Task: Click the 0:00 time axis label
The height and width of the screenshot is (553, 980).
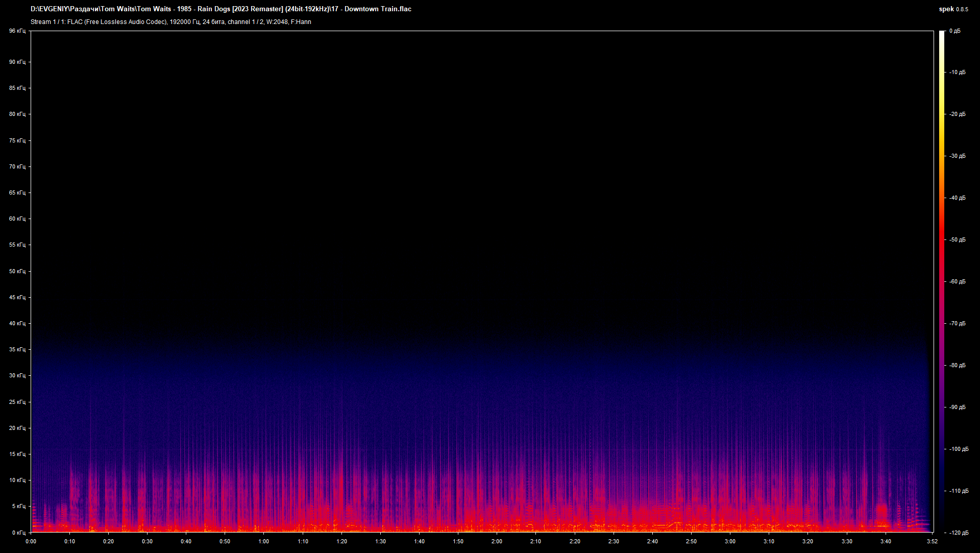Action: (x=31, y=541)
